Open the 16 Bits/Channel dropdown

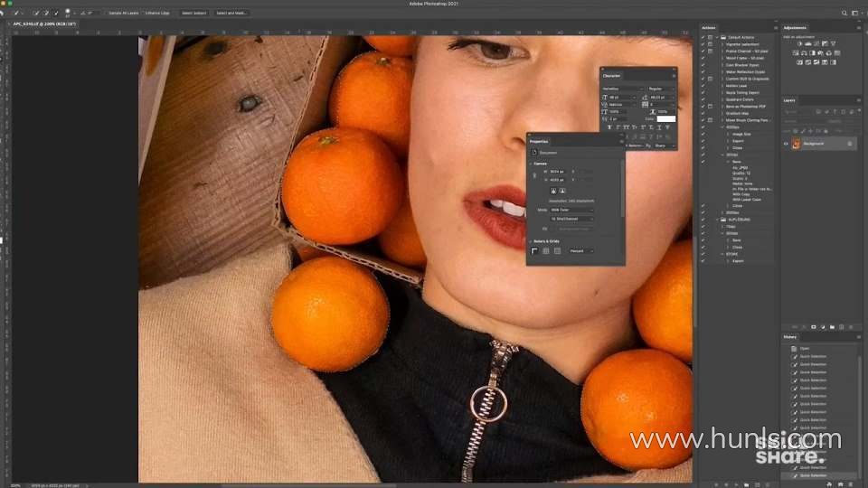pyautogui.click(x=571, y=219)
